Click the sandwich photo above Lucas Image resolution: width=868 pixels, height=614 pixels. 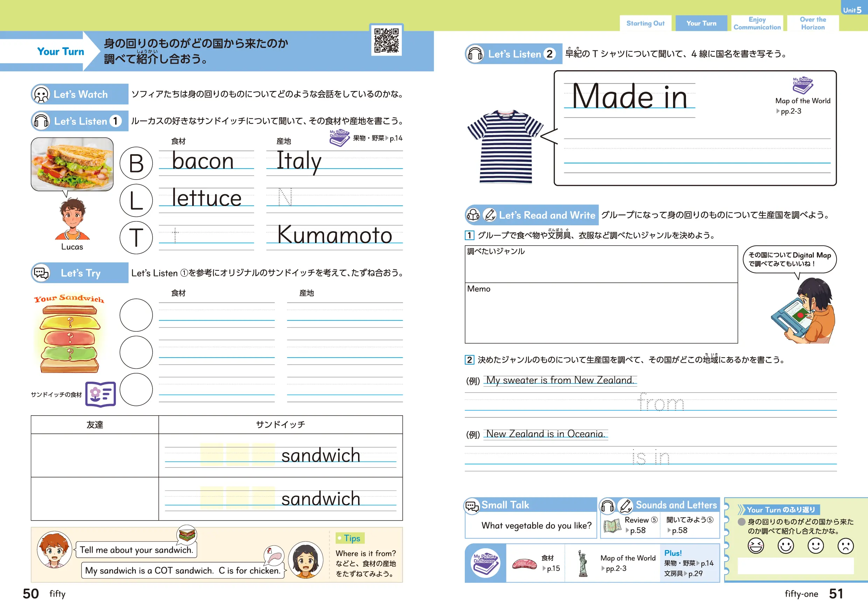[72, 164]
